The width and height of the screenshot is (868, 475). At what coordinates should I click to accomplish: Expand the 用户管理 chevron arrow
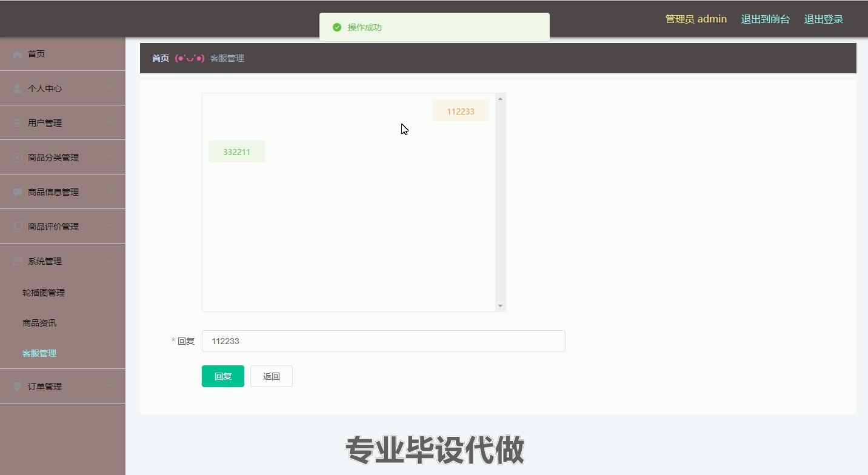pyautogui.click(x=110, y=122)
